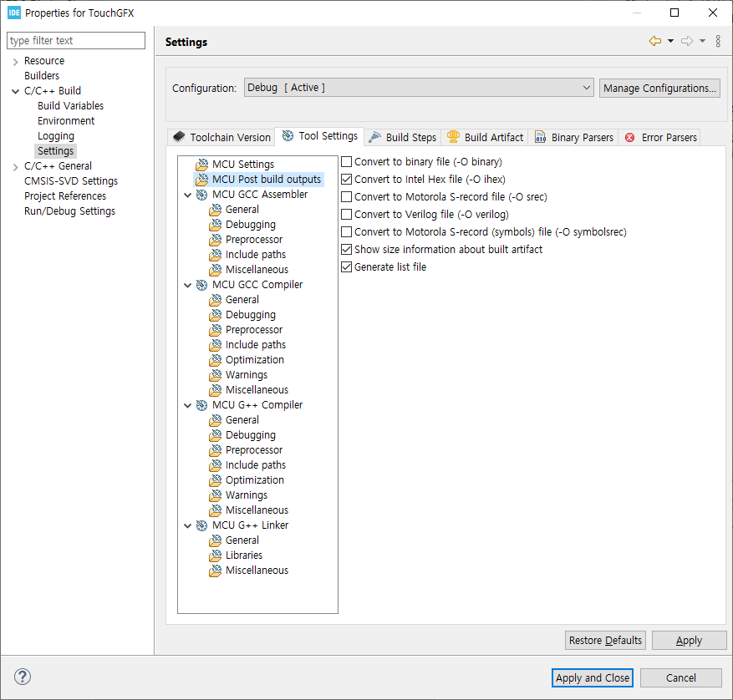Image resolution: width=733 pixels, height=700 pixels.
Task: Expand the C/C++ General tree node
Action: pyautogui.click(x=15, y=167)
